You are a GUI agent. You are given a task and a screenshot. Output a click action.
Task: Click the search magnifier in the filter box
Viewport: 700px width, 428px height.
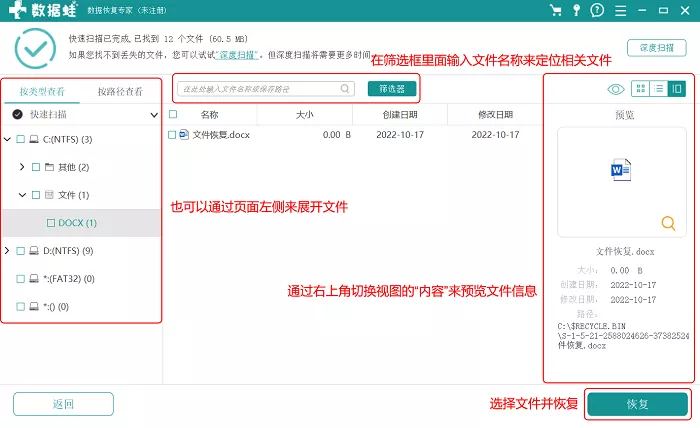click(x=345, y=88)
